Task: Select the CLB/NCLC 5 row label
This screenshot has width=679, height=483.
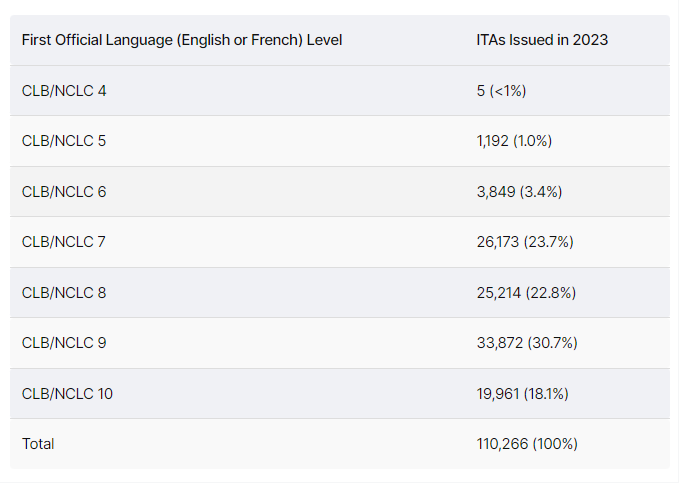Action: [64, 141]
